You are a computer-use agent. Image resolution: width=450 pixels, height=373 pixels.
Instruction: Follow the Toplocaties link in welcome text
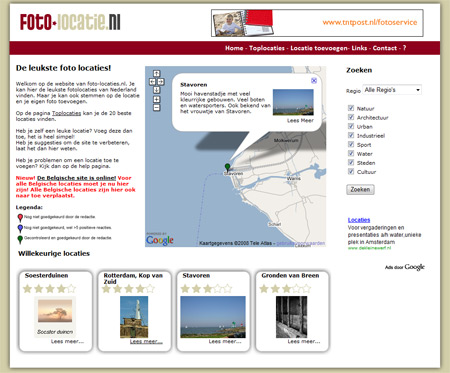tap(66, 113)
